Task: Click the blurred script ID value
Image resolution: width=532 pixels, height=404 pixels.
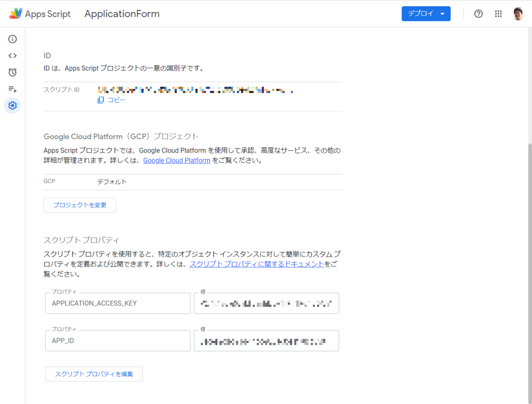Action: click(x=195, y=90)
